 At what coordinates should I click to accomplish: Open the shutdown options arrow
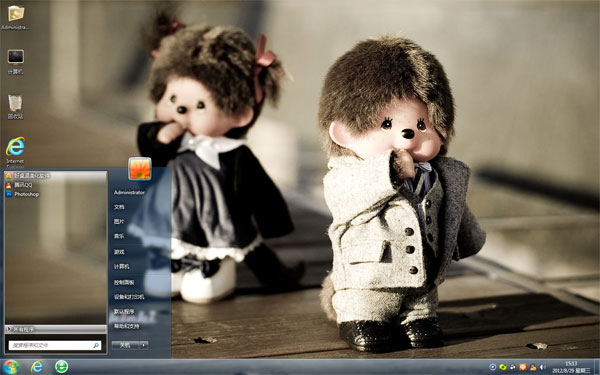click(143, 345)
